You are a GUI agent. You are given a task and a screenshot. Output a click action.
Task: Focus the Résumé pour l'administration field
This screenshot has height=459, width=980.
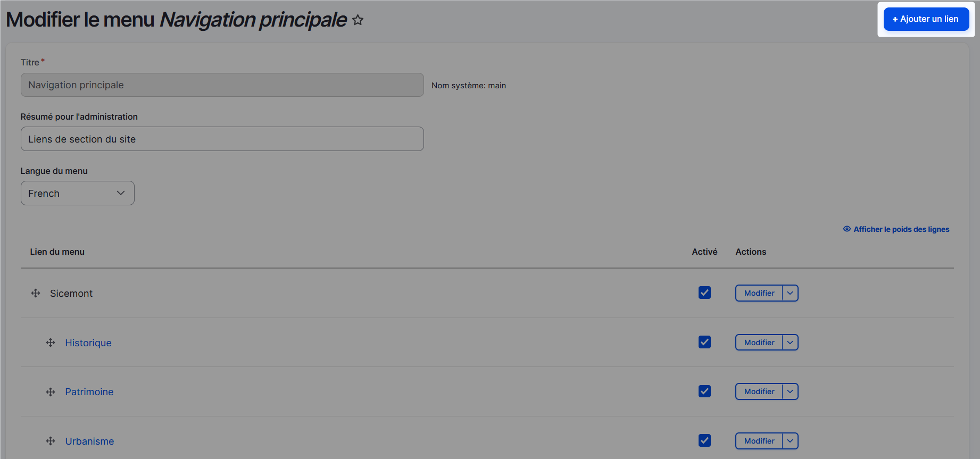(x=222, y=139)
